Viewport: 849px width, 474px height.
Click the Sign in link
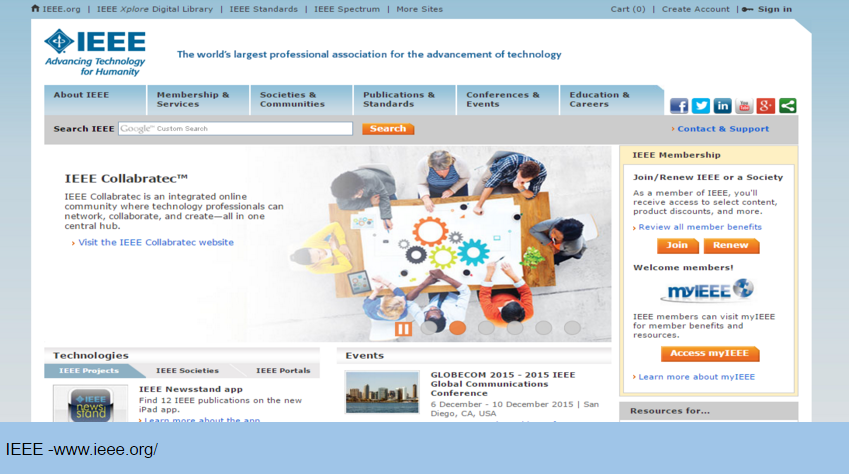pyautogui.click(x=775, y=9)
